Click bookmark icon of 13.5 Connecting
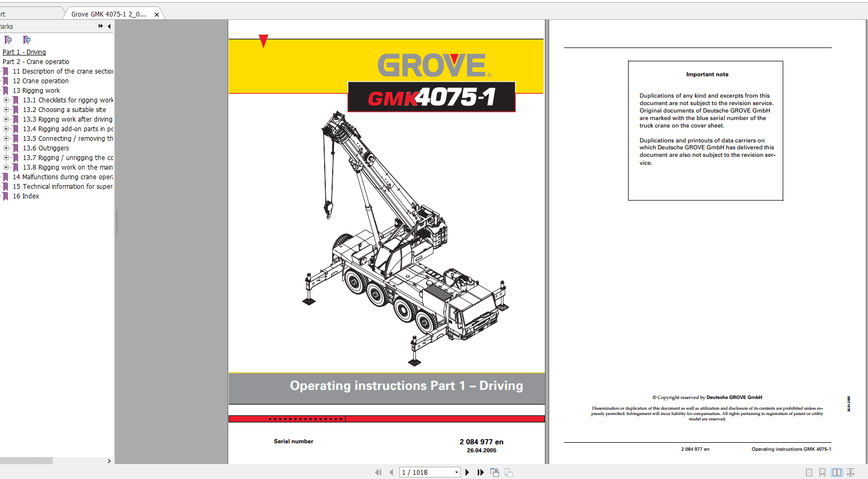 click(x=15, y=139)
